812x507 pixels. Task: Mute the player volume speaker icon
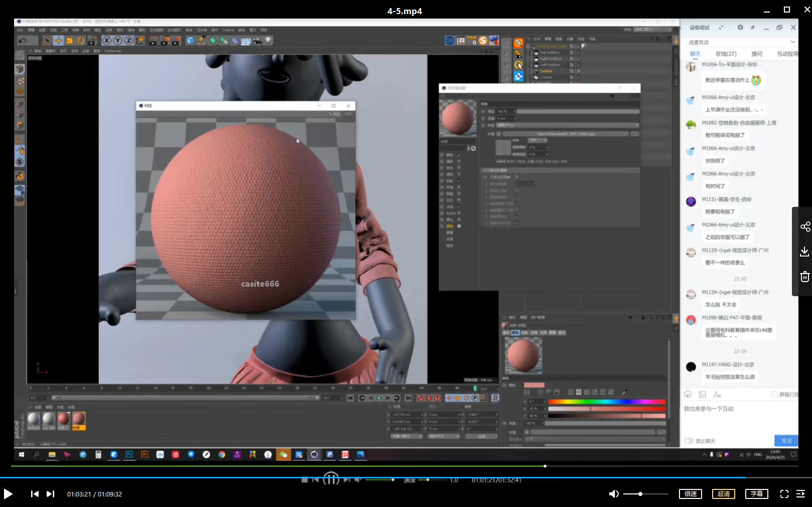[613, 494]
